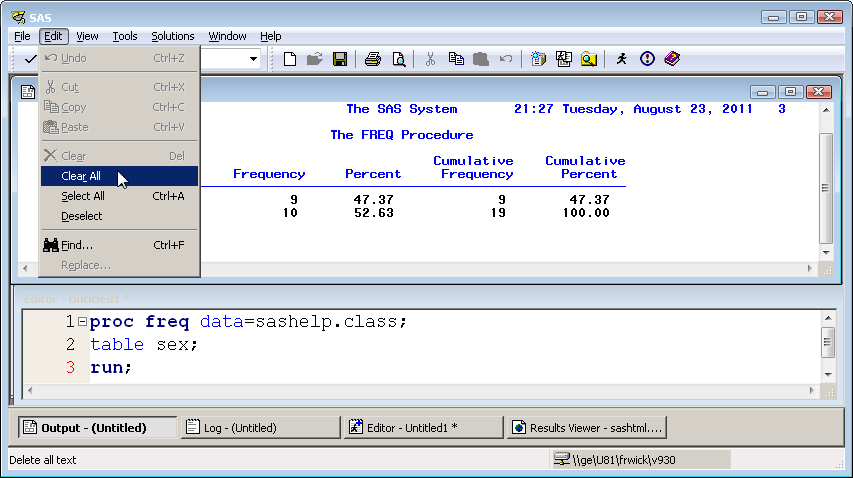Image resolution: width=853 pixels, height=478 pixels.
Task: Switch to Editor - Untitled1 window tab
Action: click(x=423, y=428)
